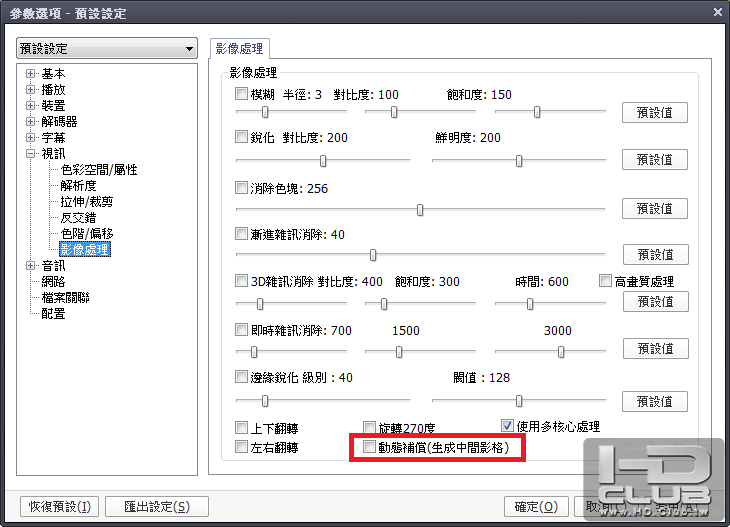730x527 pixels.
Task: Reset 消除色塊 with its 預設值 button
Action: 655,209
